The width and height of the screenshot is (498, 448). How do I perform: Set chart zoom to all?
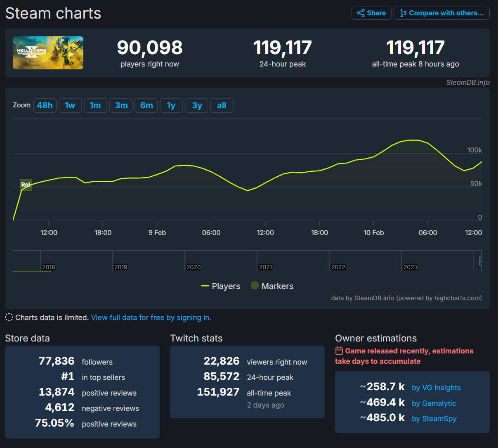(x=222, y=105)
